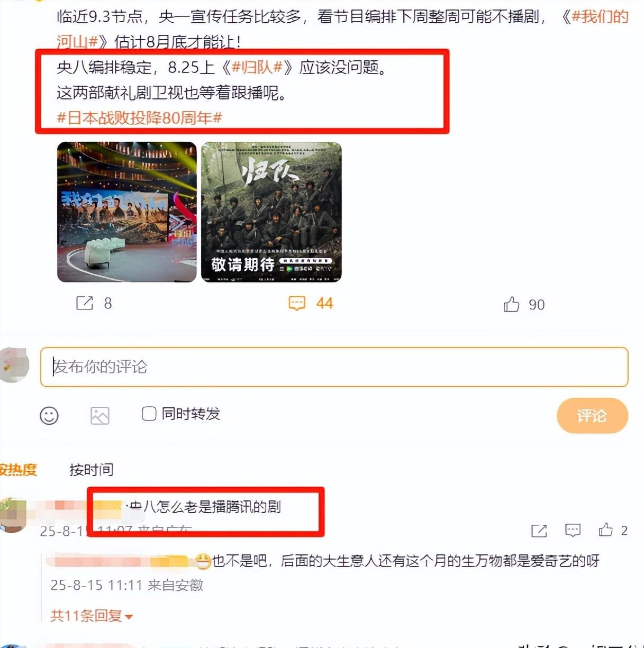Like the top comment with 2 likes
Viewport: 644px width, 648px height.
pos(606,530)
